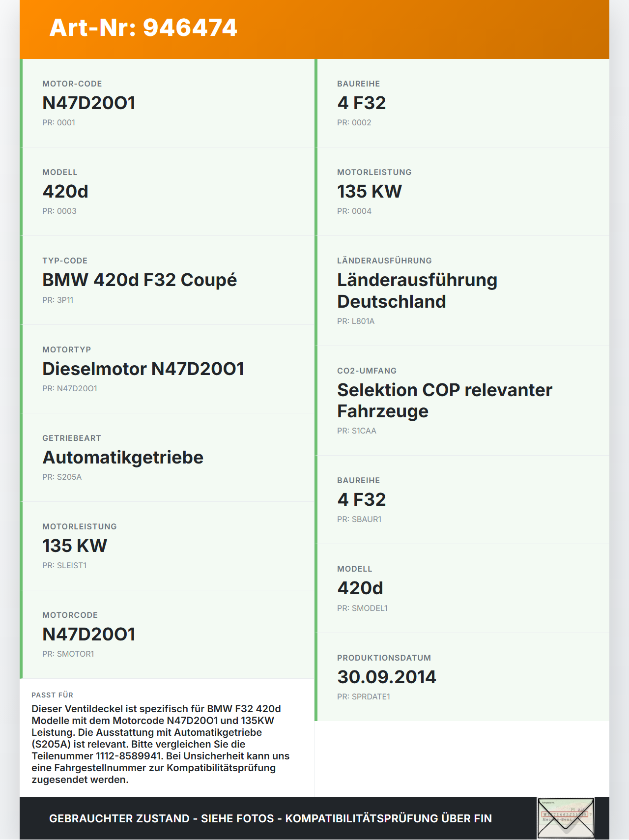Click the Motor-Code value N47D20O1

(89, 103)
